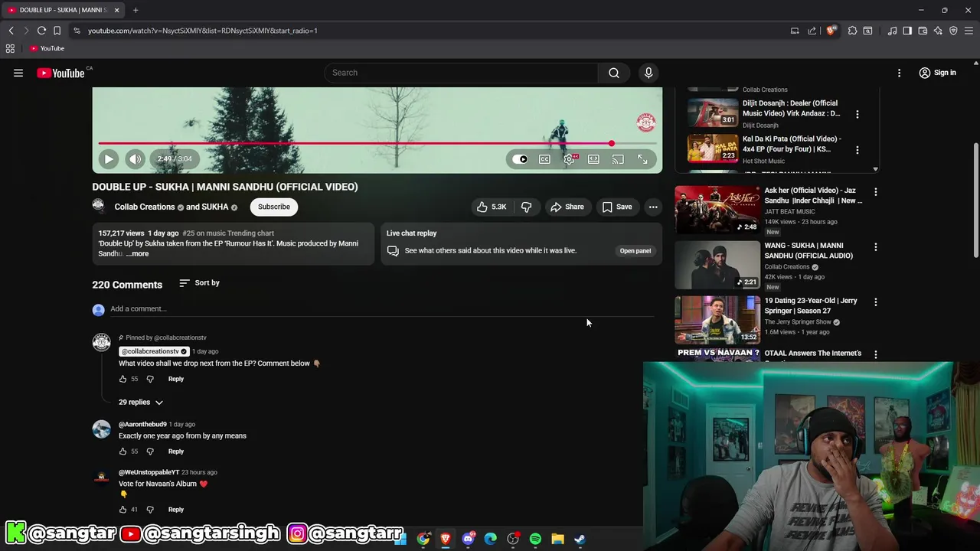
Task: Toggle the autoplay switch in player
Action: 521,159
